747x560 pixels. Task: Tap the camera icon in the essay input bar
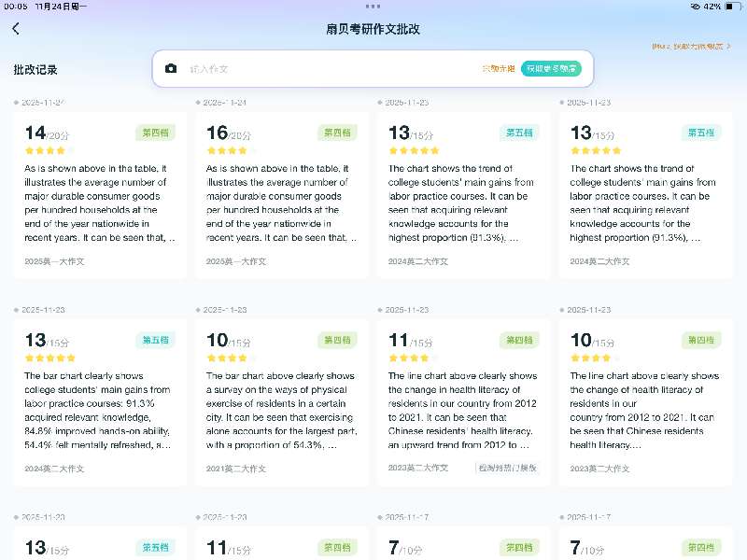point(171,69)
